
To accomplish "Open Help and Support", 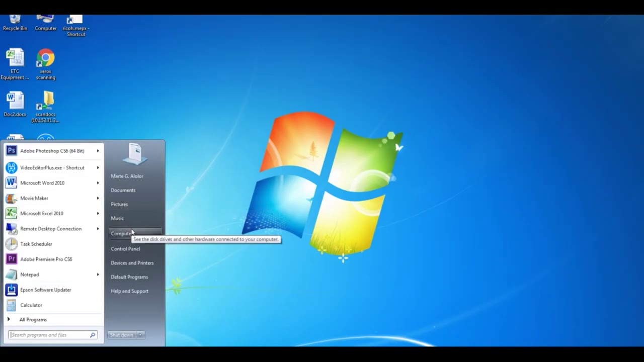I will 129,291.
